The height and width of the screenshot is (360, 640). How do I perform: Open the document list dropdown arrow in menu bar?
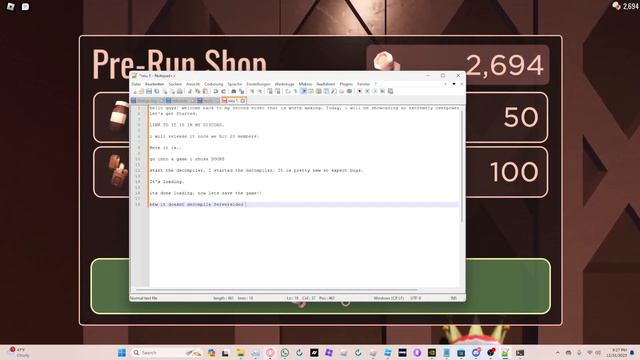[x=454, y=84]
